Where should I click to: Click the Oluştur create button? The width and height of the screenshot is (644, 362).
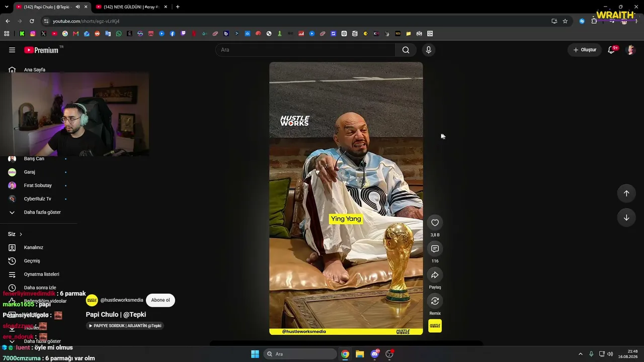[585, 50]
